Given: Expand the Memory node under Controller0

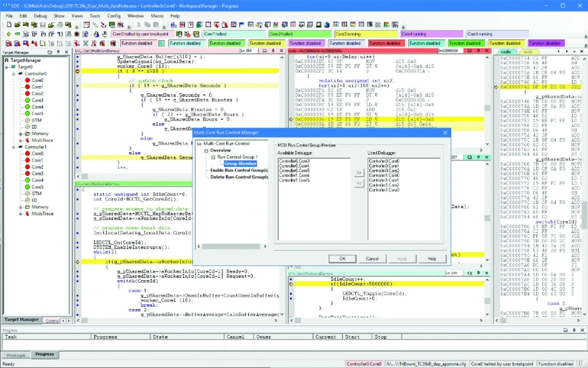Looking at the screenshot, I should 21,134.
